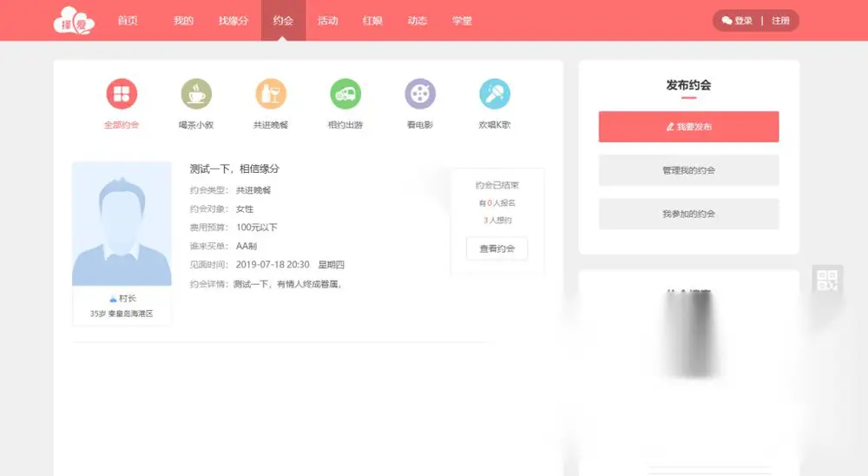
Task: Click the 全部约会 label text
Action: tap(122, 125)
